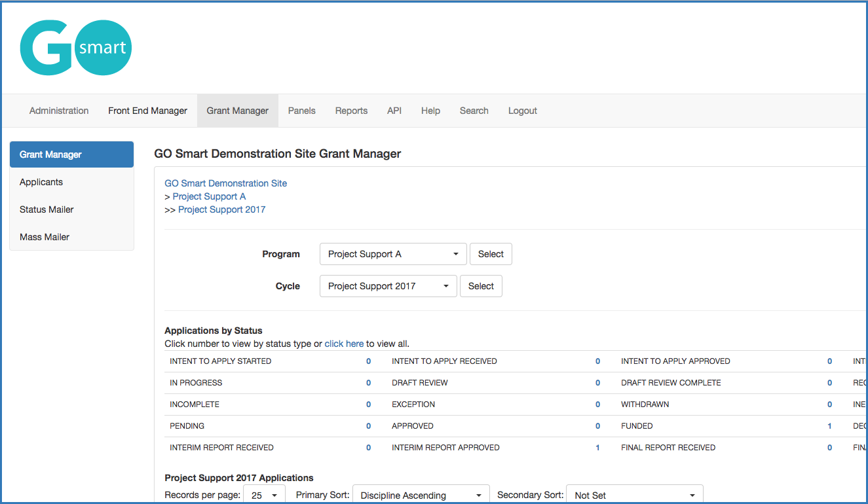Open Status Mailer in sidebar
Viewport: 868px width, 504px height.
pos(47,209)
